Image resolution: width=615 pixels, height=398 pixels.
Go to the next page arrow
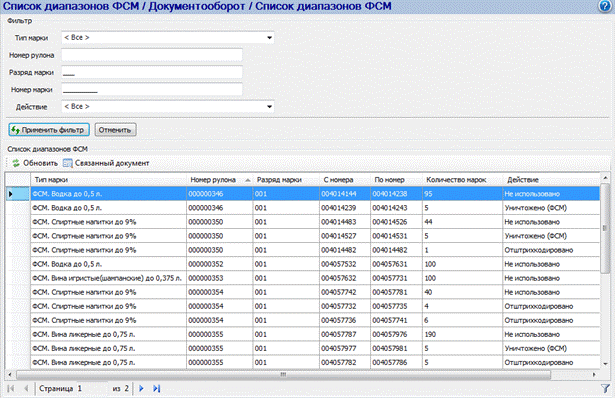tap(142, 389)
